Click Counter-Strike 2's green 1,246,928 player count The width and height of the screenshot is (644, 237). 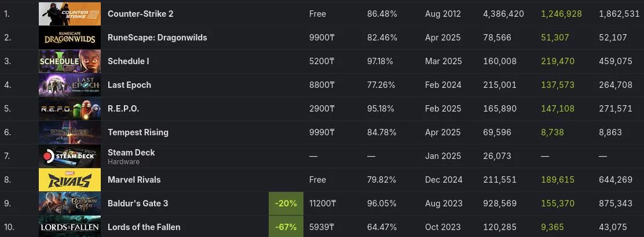[x=561, y=13]
